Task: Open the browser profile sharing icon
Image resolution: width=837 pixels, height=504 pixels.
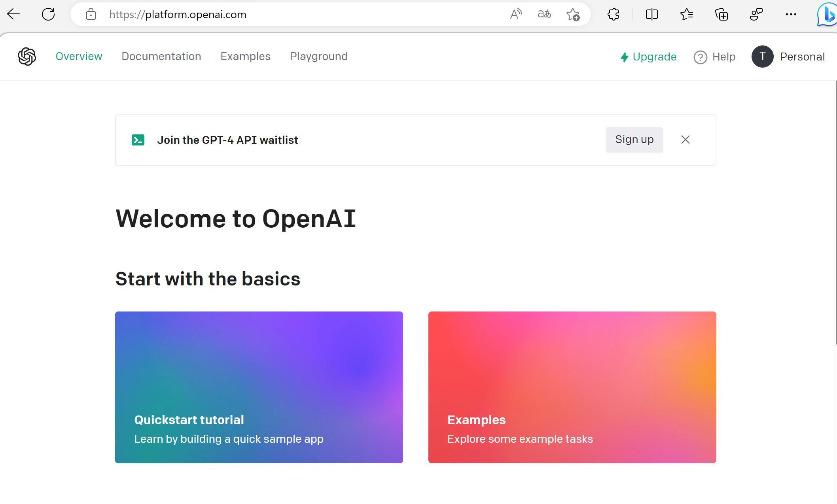Action: point(756,14)
